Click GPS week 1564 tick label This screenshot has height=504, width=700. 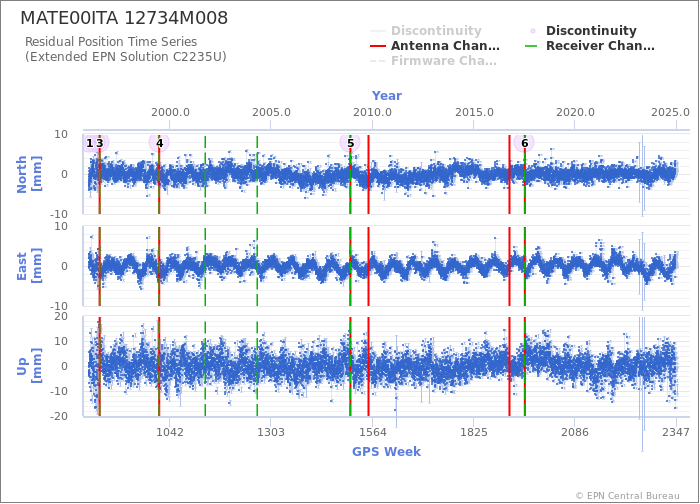373,432
